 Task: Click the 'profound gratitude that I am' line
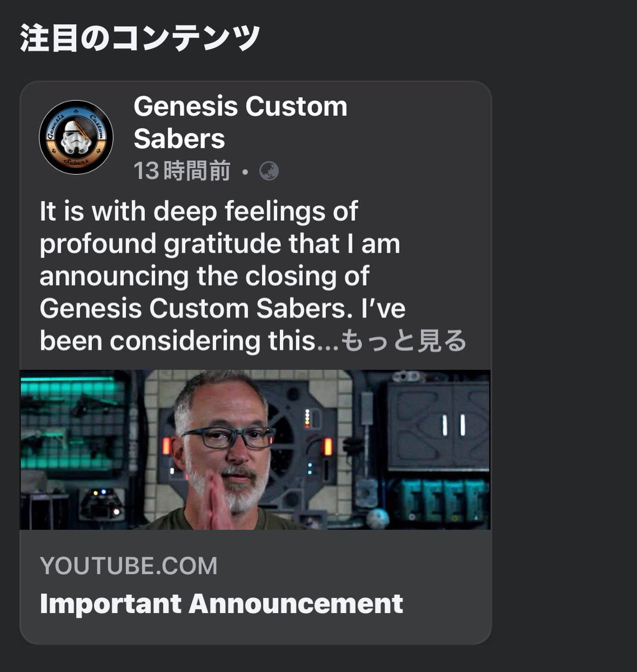tap(220, 244)
